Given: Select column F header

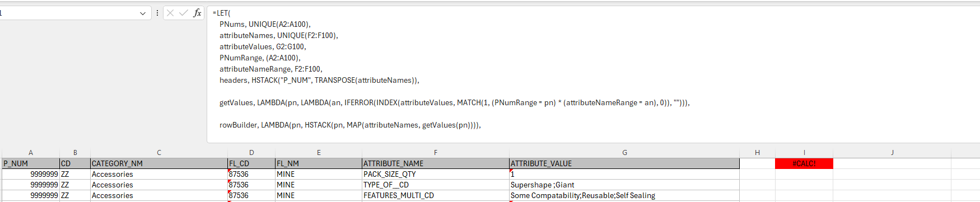Looking at the screenshot, I should coord(435,152).
